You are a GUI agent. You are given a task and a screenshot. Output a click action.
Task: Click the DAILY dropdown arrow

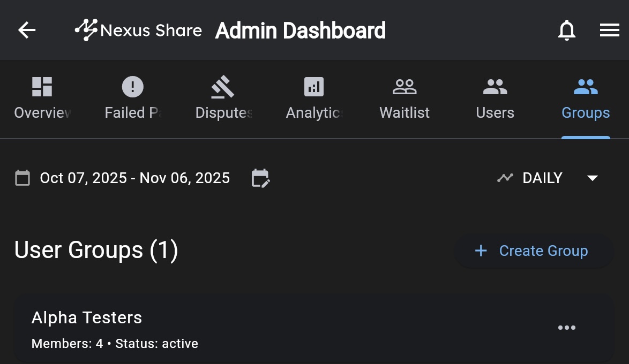(x=592, y=178)
